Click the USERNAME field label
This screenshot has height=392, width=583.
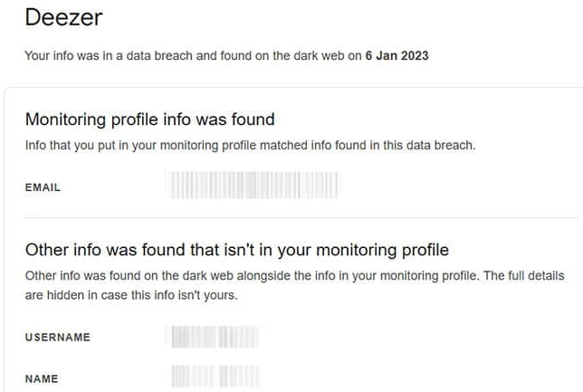click(x=57, y=338)
